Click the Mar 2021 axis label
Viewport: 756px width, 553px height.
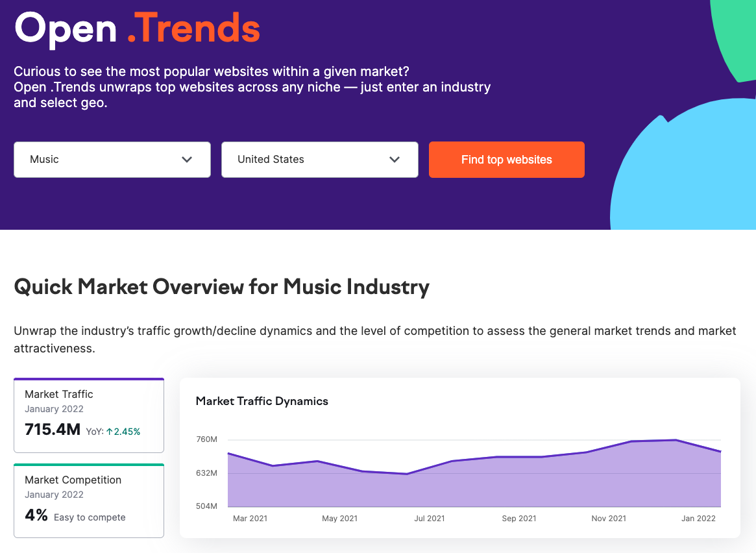pos(250,519)
